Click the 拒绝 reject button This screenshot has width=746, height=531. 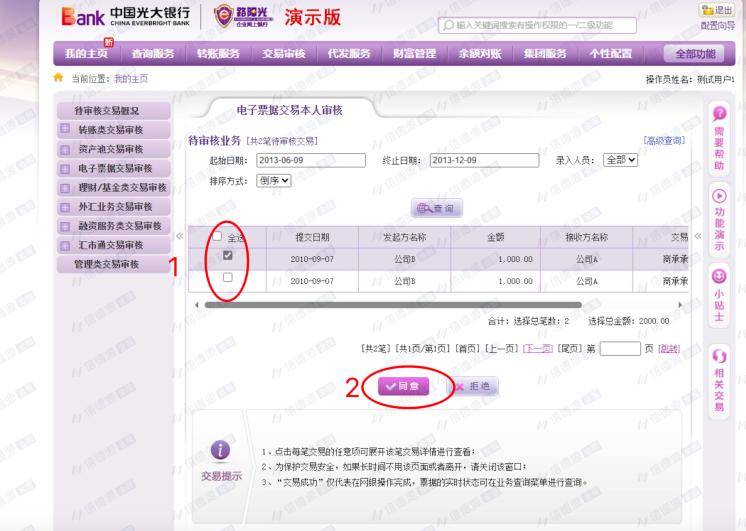click(473, 386)
